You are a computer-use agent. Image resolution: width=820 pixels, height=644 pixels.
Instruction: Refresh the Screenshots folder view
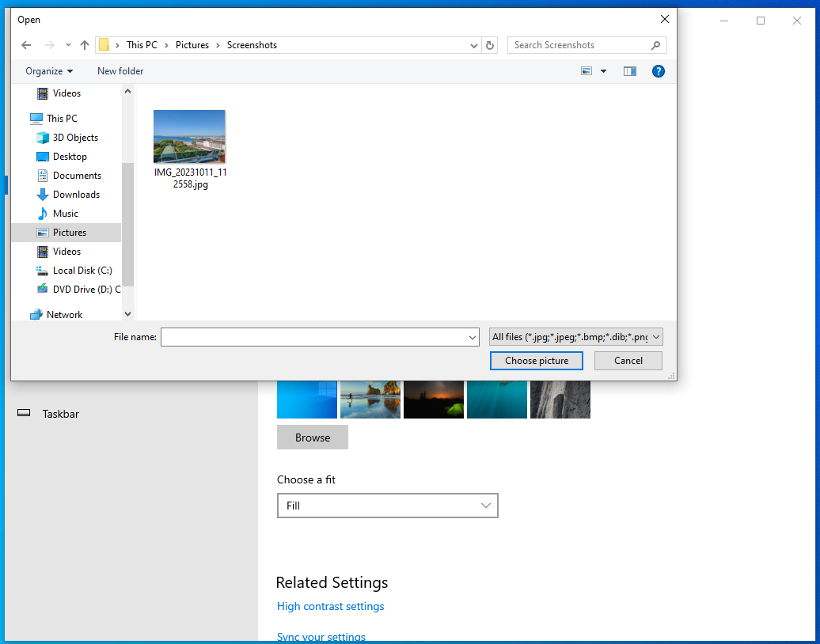(489, 45)
